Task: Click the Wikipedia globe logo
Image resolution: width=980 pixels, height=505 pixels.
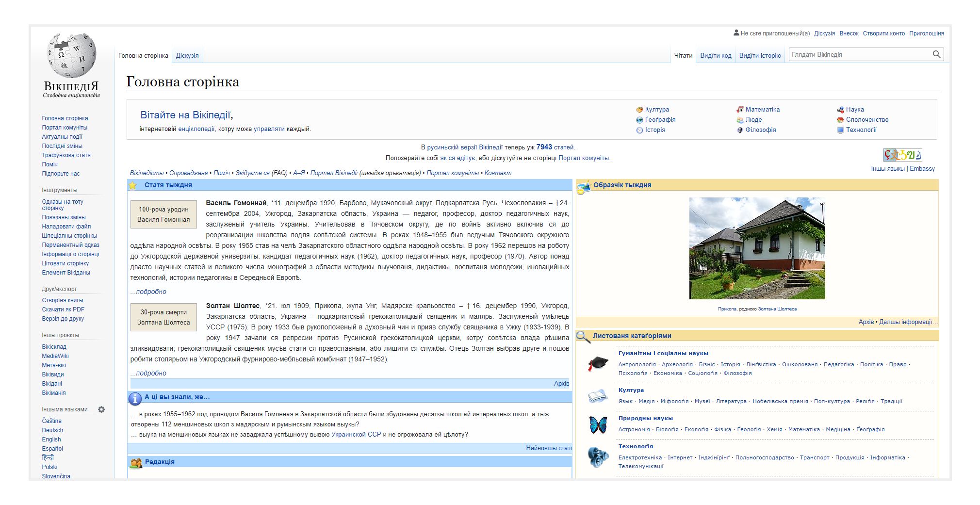Action: (71, 55)
